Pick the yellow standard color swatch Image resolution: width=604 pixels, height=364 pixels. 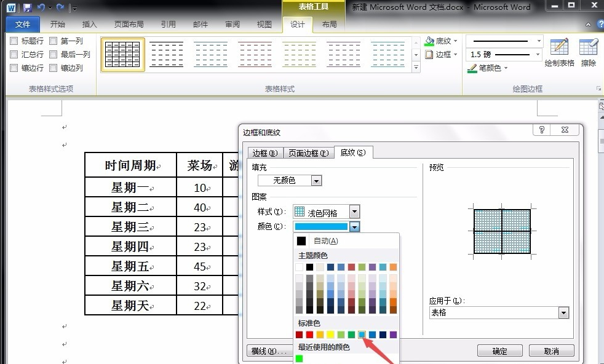[330, 334]
